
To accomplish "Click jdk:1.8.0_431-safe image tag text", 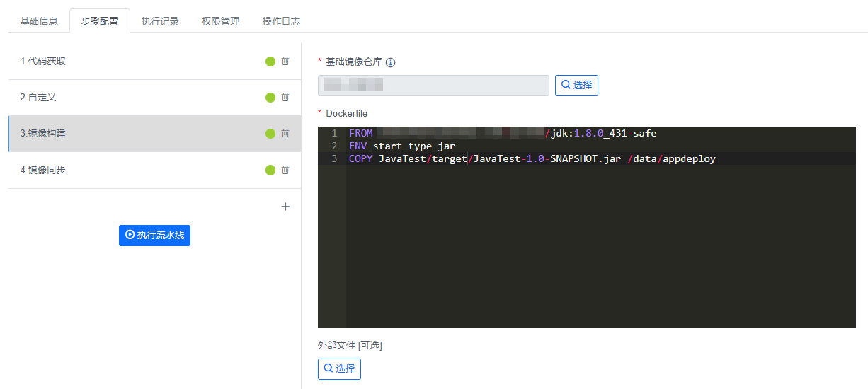I will [x=604, y=133].
